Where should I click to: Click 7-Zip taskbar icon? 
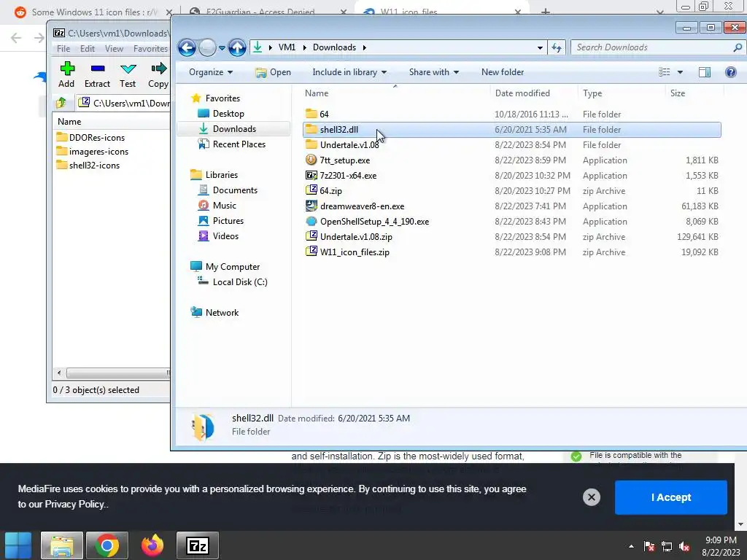click(198, 545)
